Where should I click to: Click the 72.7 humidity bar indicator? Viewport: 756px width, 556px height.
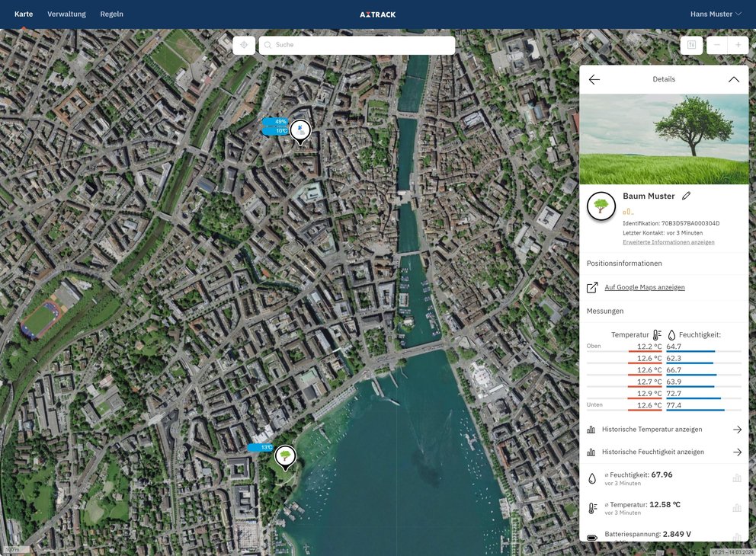(694, 399)
